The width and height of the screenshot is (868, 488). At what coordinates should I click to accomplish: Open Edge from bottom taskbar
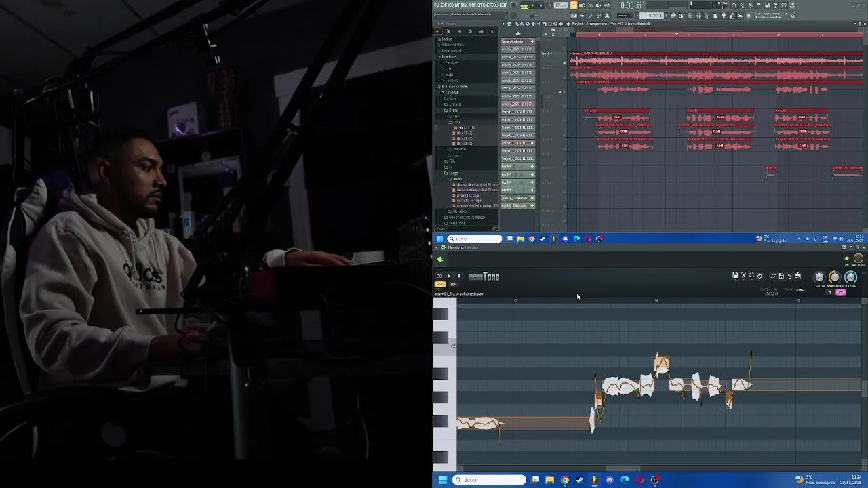(625, 480)
